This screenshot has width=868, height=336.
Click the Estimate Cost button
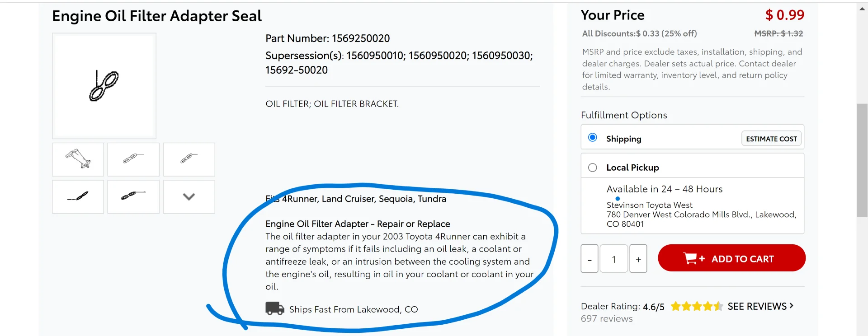[x=771, y=139]
